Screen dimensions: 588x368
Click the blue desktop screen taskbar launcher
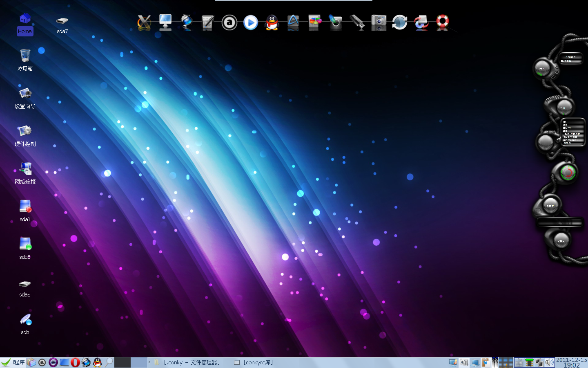click(x=64, y=362)
